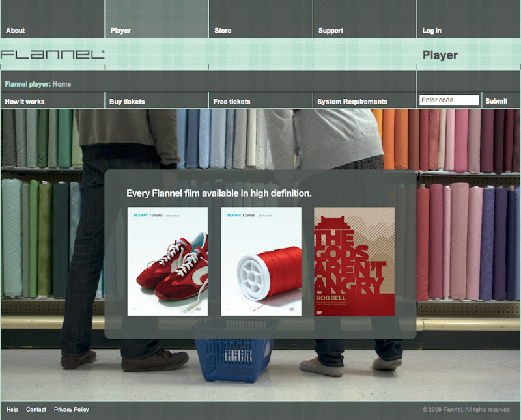The height and width of the screenshot is (420, 521).
Task: Click the Home breadcrumb text
Action: (x=61, y=84)
